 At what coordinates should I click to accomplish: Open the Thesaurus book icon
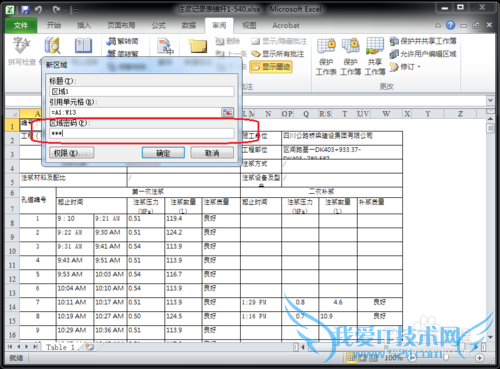click(83, 45)
